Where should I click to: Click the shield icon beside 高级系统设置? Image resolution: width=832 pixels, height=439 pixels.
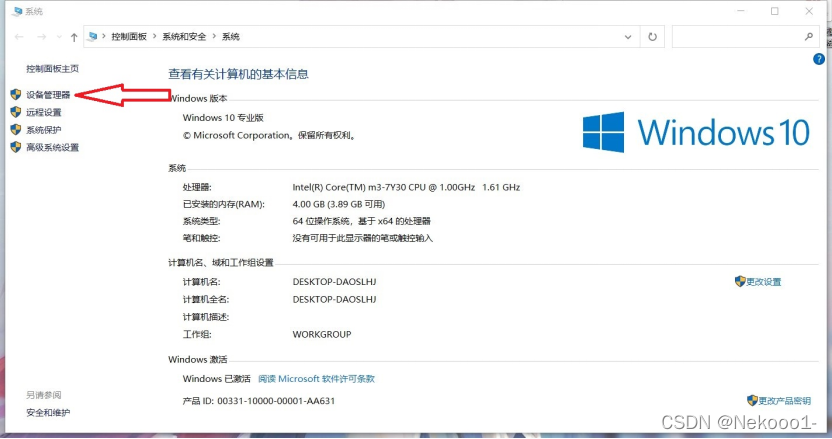click(x=16, y=147)
